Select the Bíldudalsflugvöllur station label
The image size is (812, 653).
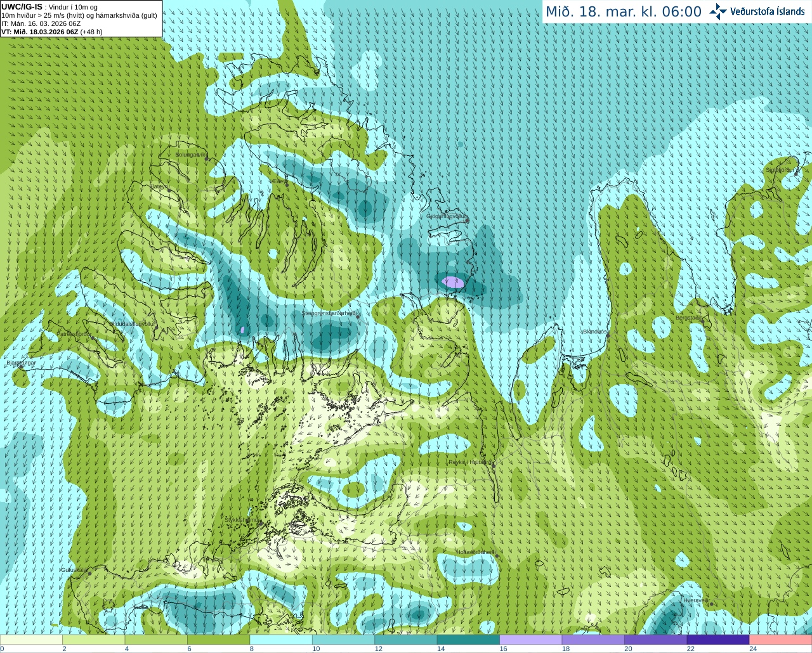pos(133,323)
